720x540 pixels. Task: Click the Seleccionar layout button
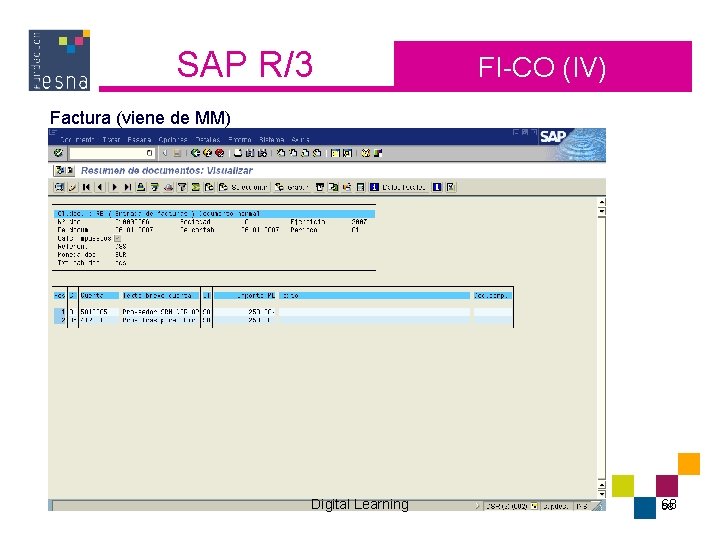(x=243, y=187)
